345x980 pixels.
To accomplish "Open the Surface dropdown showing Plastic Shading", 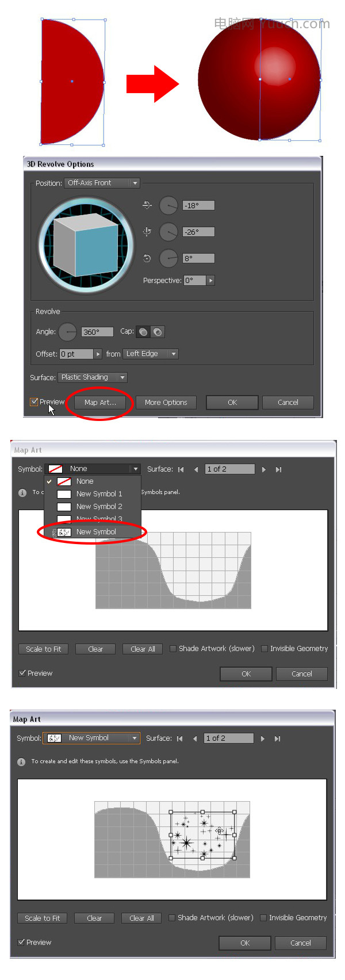I will 92,377.
